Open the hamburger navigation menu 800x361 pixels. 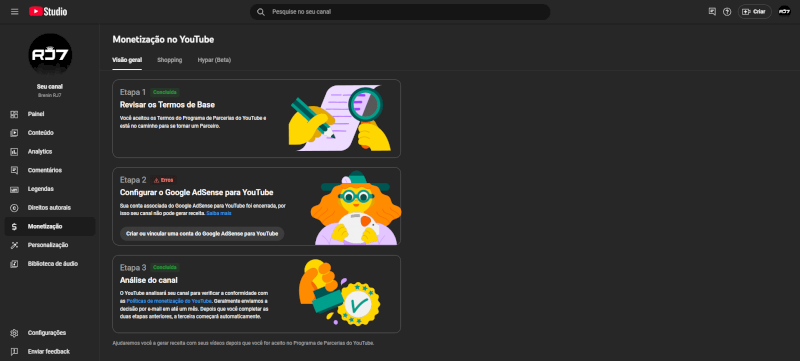coord(14,12)
